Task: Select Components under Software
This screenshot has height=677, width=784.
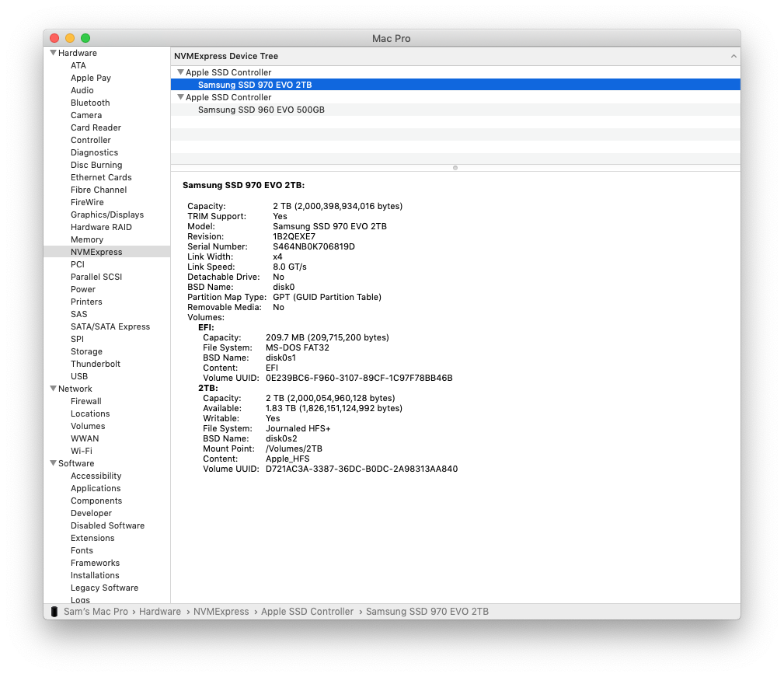Action: 96,501
